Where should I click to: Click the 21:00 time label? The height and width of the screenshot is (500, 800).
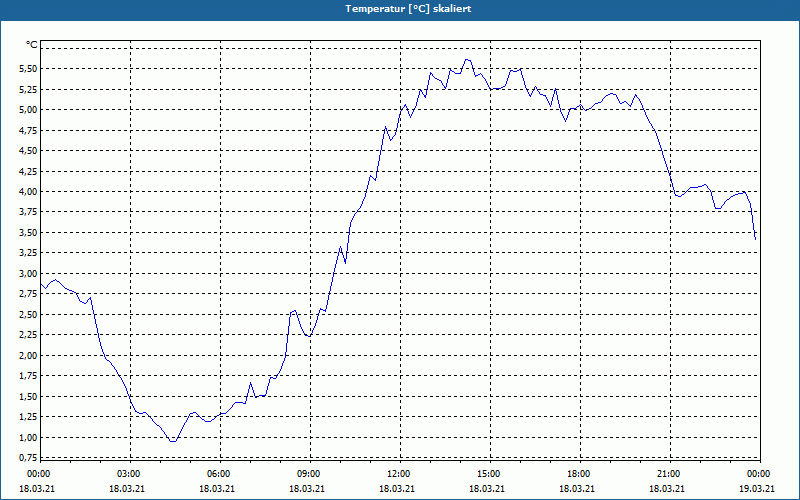point(669,474)
